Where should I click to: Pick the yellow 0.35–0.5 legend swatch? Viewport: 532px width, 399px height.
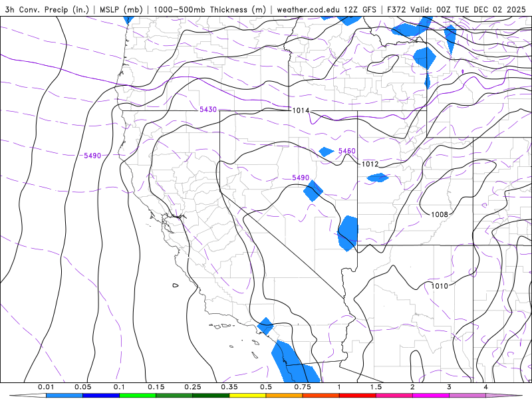coord(247,396)
